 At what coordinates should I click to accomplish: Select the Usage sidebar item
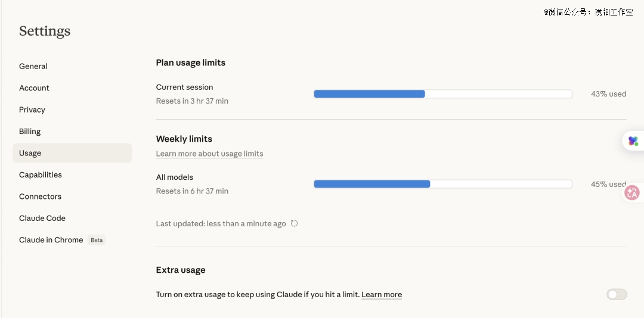[30, 153]
